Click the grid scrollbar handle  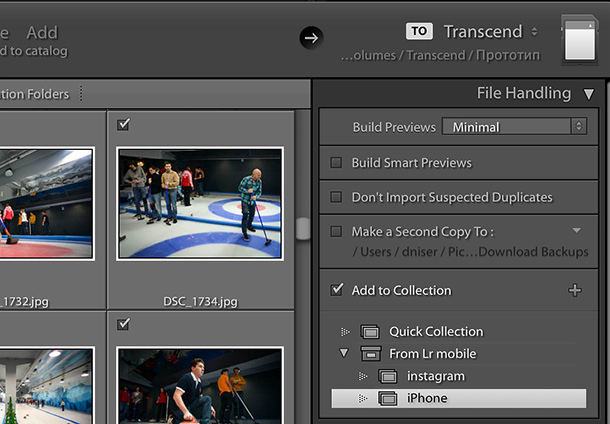pos(303,228)
